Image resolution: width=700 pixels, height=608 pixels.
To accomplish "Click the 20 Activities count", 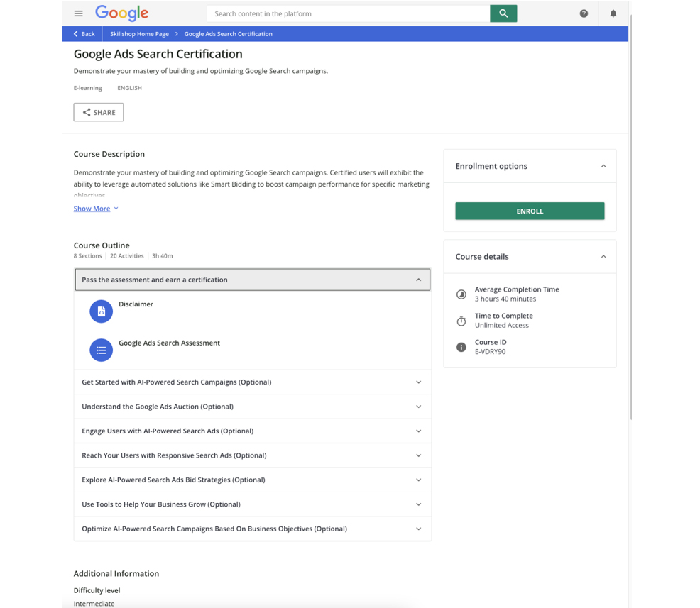I will [127, 256].
